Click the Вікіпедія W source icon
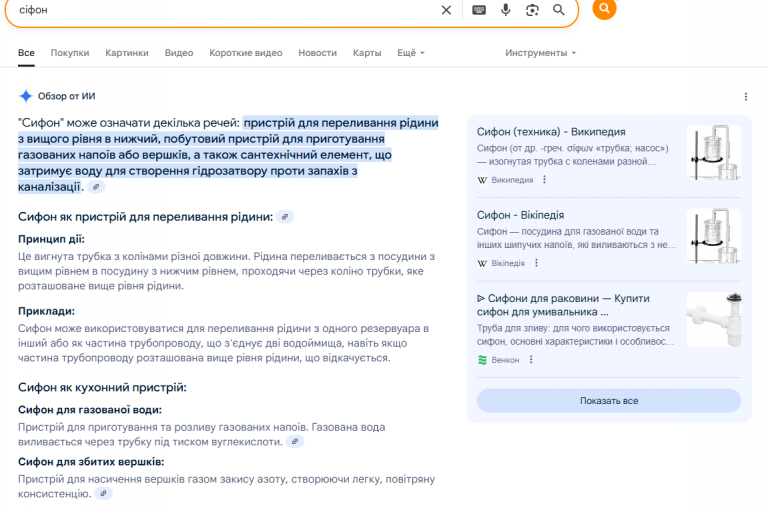Screen dimensions: 768x512 [x=482, y=263]
